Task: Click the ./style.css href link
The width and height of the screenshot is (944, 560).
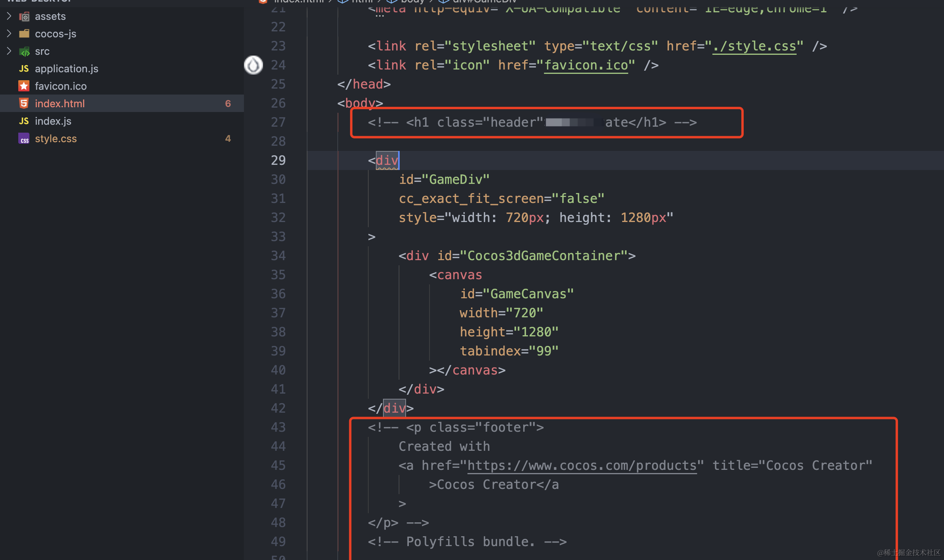Action: (x=754, y=46)
